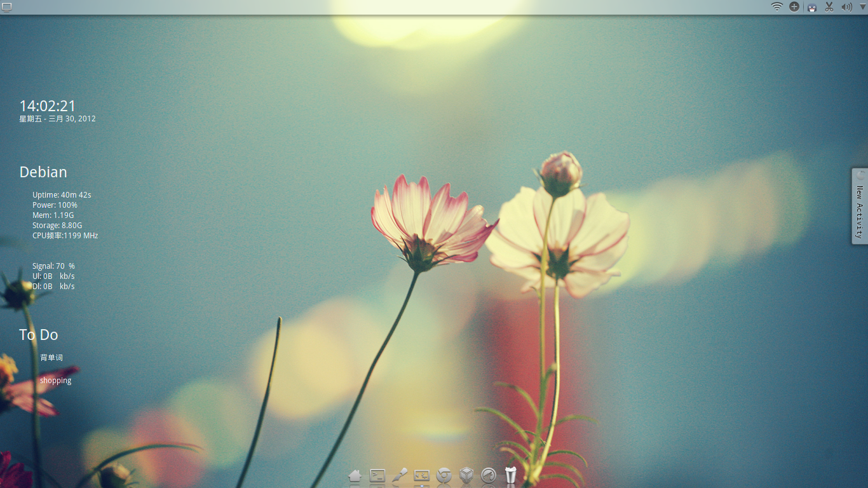Launch the terminal from the dock
The image size is (868, 488).
pyautogui.click(x=377, y=475)
